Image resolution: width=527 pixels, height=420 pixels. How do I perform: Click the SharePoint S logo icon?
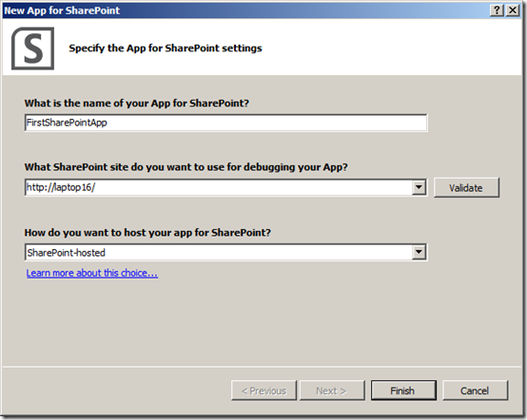click(32, 48)
